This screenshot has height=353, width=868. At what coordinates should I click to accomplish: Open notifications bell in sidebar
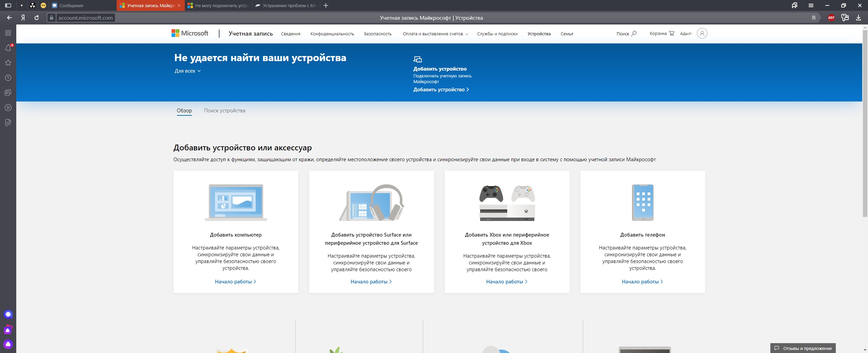[8, 48]
